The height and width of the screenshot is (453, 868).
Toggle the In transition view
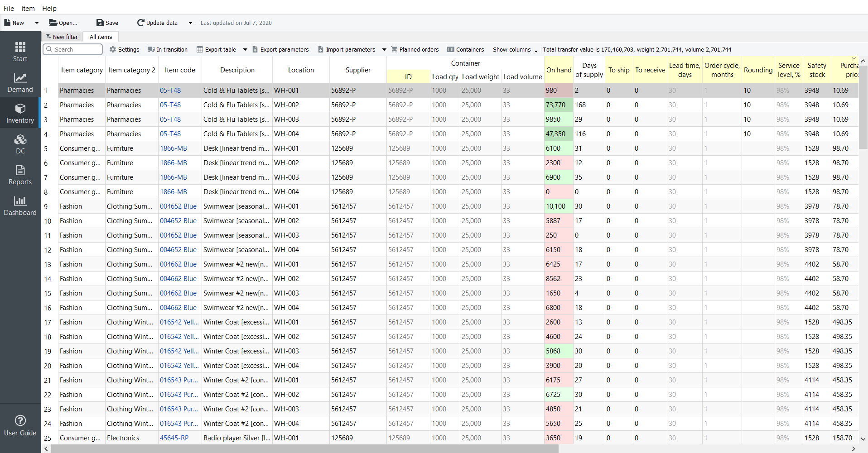[168, 50]
